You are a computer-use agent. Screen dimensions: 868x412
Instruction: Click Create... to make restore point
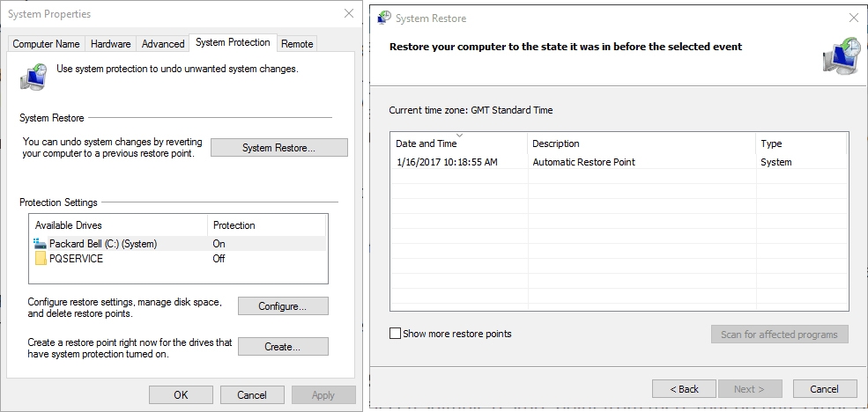pyautogui.click(x=283, y=347)
